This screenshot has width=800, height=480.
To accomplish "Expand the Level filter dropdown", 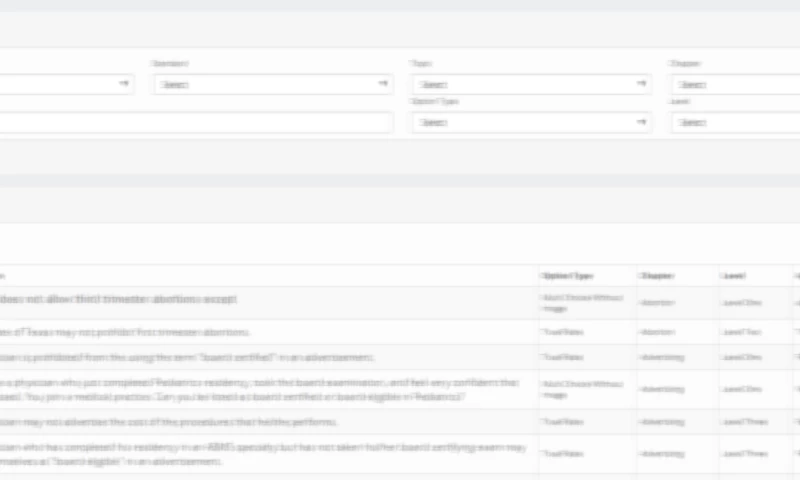I will tap(735, 122).
